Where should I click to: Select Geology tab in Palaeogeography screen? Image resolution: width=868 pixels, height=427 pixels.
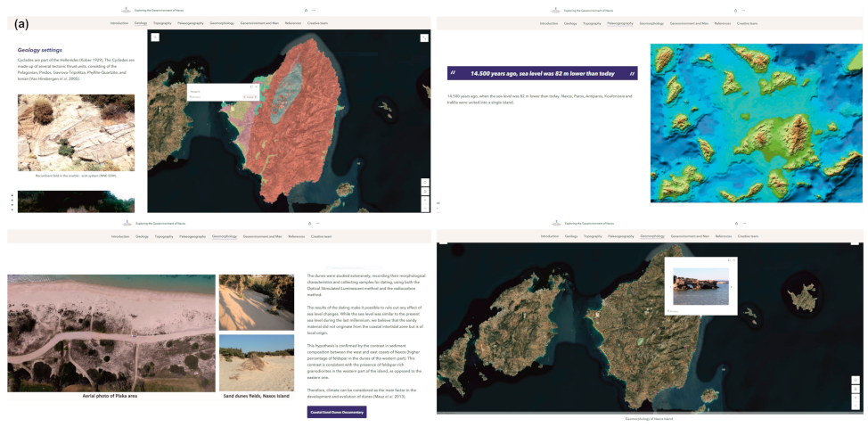570,23
